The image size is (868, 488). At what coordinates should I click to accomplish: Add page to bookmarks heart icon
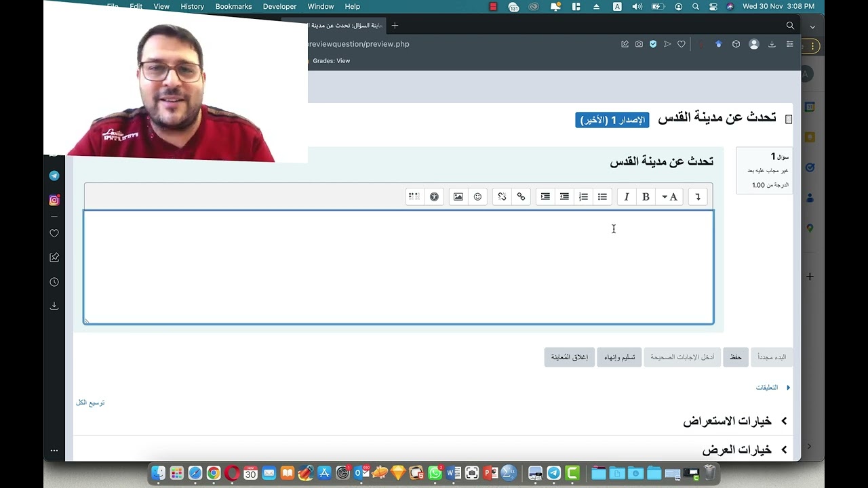point(682,44)
